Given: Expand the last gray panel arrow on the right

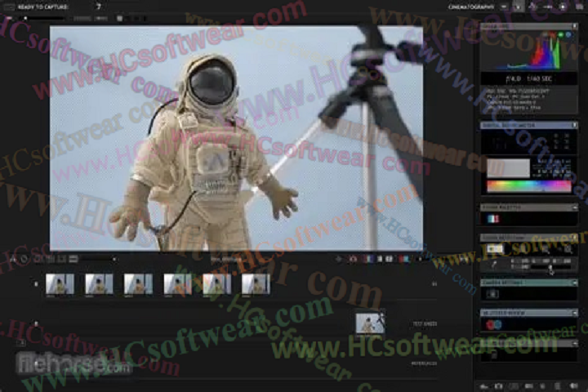Looking at the screenshot, I should (x=574, y=343).
